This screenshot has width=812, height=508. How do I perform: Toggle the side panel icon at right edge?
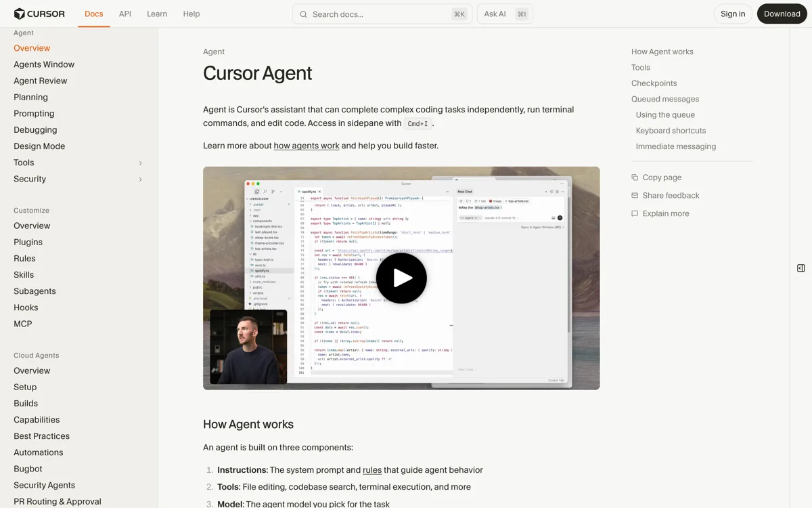click(x=801, y=268)
